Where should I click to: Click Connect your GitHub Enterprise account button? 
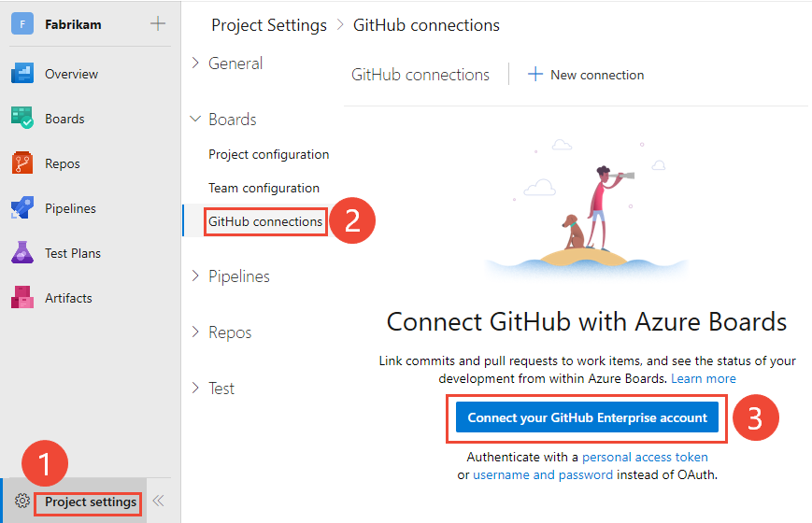pyautogui.click(x=587, y=417)
